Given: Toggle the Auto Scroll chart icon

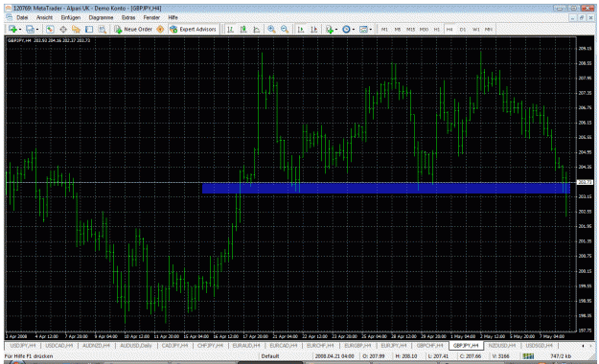Looking at the screenshot, I should [x=301, y=29].
